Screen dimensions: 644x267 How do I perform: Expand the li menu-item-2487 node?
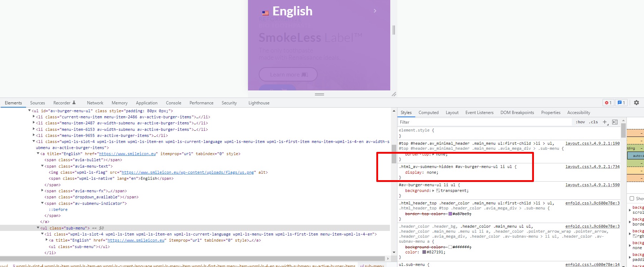point(34,123)
